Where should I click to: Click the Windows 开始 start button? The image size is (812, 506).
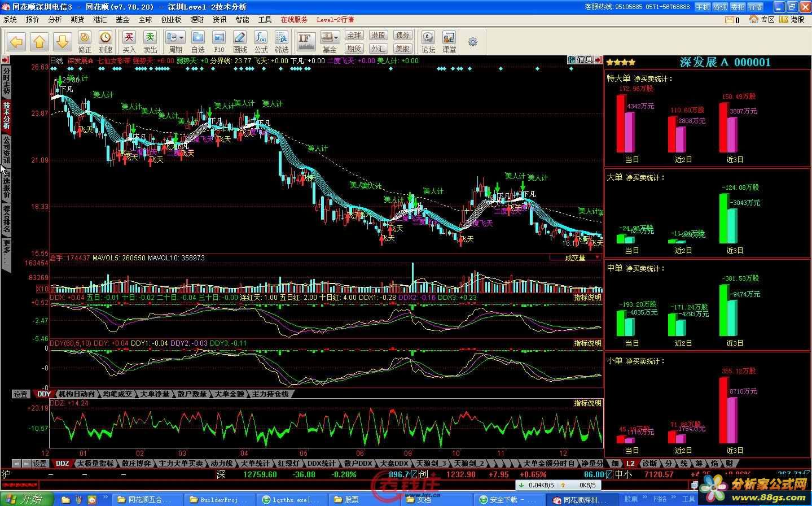click(x=27, y=499)
